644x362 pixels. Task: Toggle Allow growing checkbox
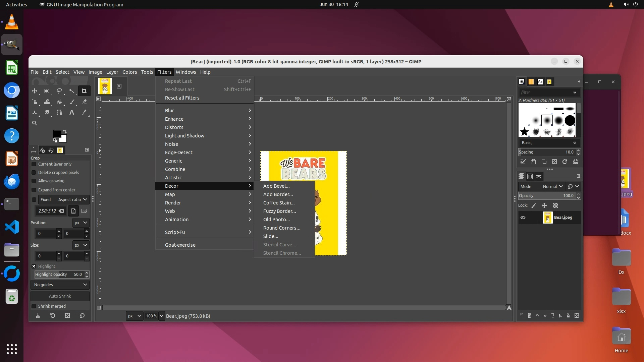click(34, 181)
